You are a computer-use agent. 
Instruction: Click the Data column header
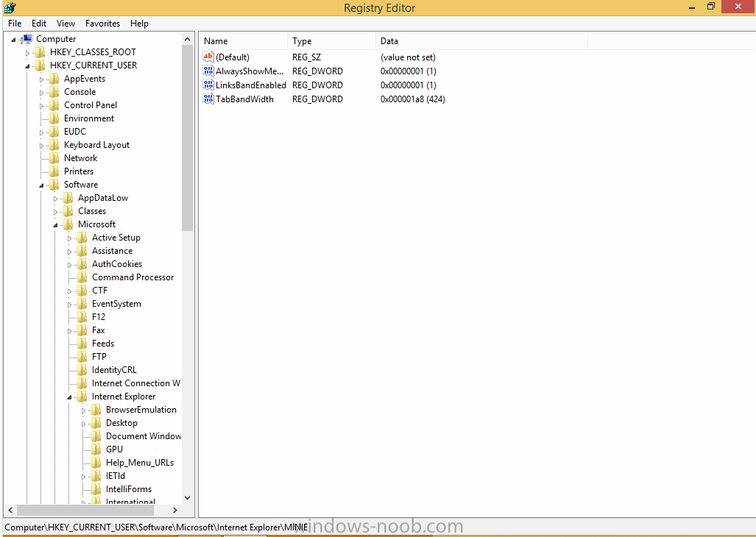(x=481, y=41)
